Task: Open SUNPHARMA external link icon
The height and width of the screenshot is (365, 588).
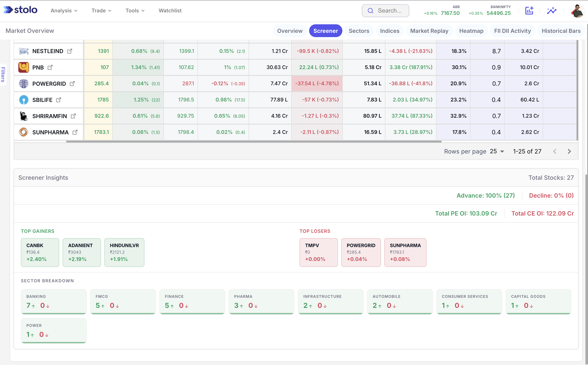Action: click(x=75, y=132)
